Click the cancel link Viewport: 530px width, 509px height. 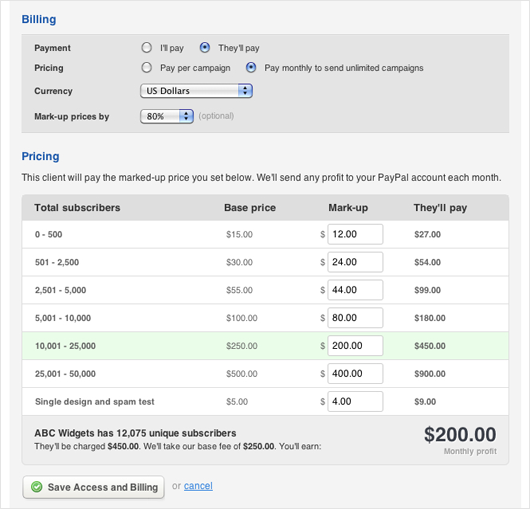pos(198,486)
